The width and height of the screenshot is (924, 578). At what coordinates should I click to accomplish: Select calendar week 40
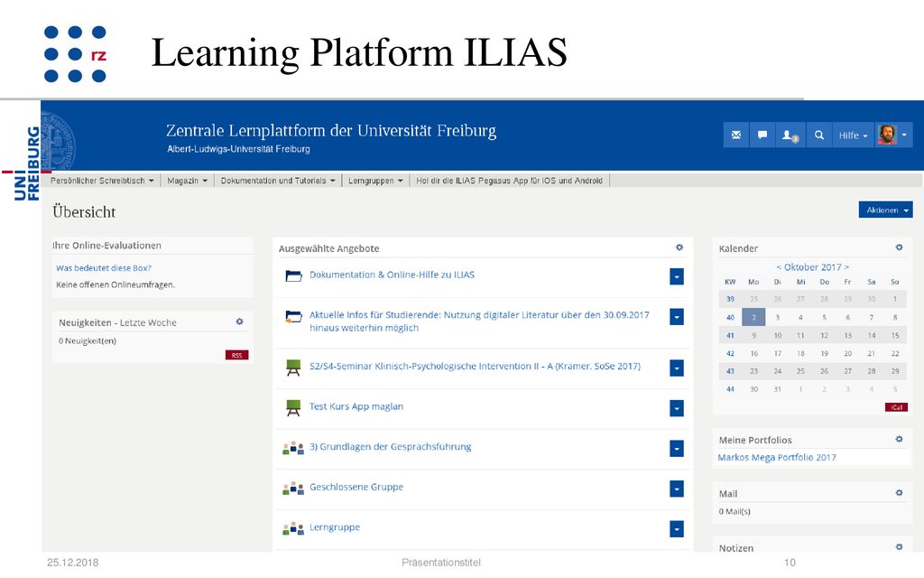(730, 317)
